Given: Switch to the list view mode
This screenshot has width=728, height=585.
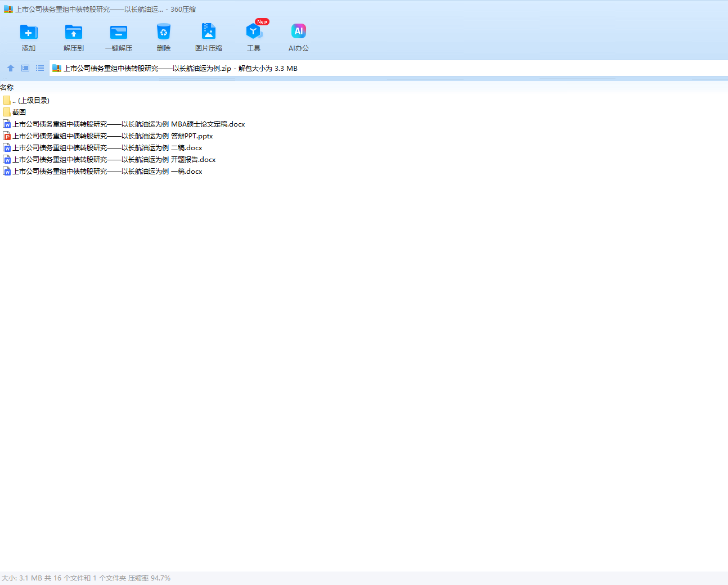Looking at the screenshot, I should pos(40,68).
